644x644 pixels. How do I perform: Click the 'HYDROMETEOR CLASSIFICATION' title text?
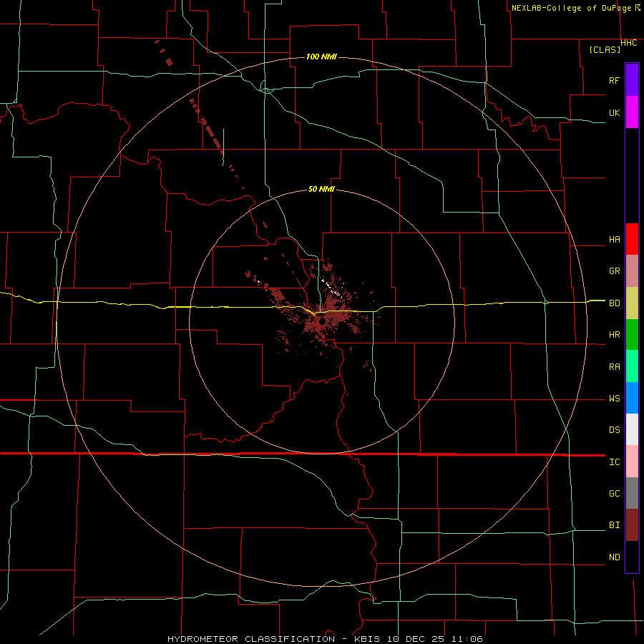point(251,639)
